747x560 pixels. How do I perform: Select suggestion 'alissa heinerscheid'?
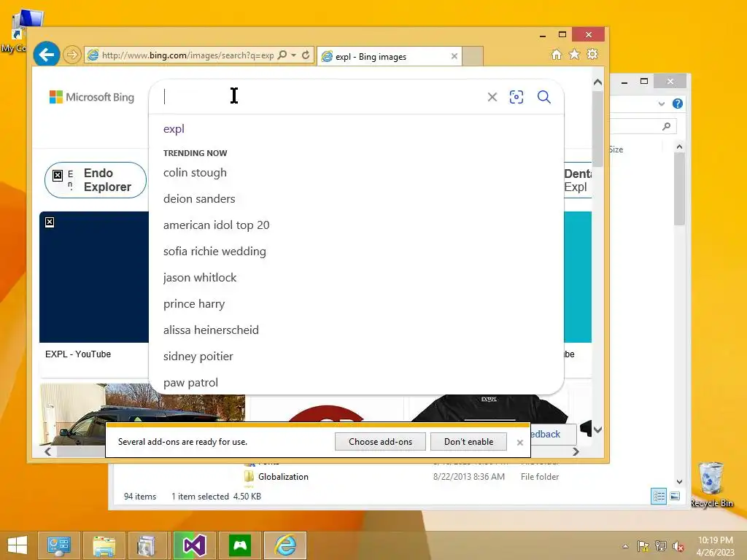click(x=211, y=330)
